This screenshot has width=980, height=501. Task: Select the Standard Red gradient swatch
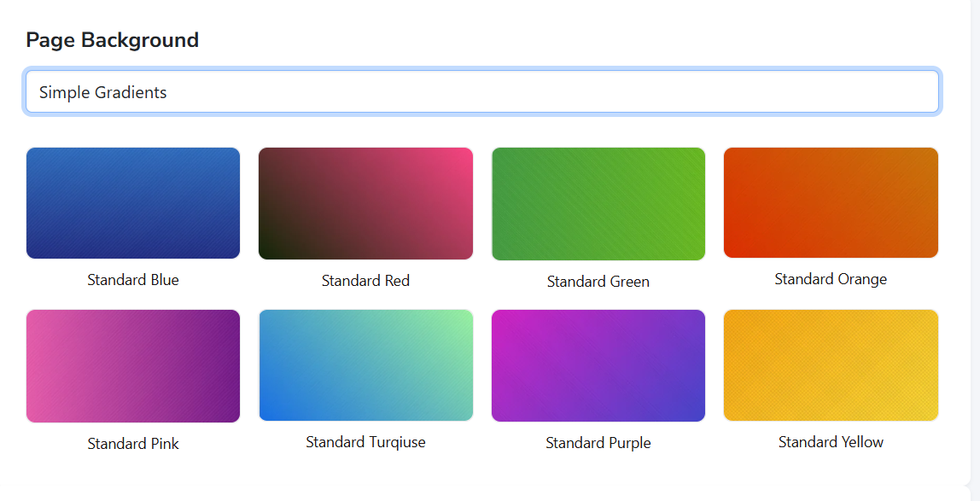365,202
